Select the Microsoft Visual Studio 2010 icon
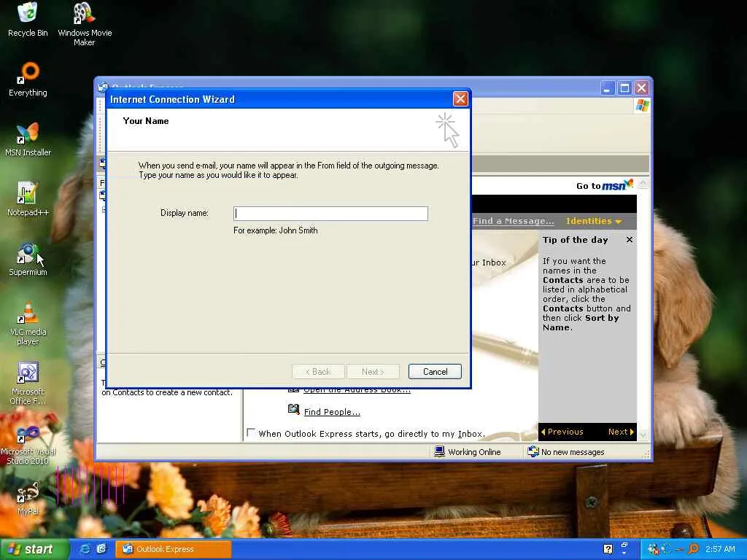747x560 pixels. [28, 445]
